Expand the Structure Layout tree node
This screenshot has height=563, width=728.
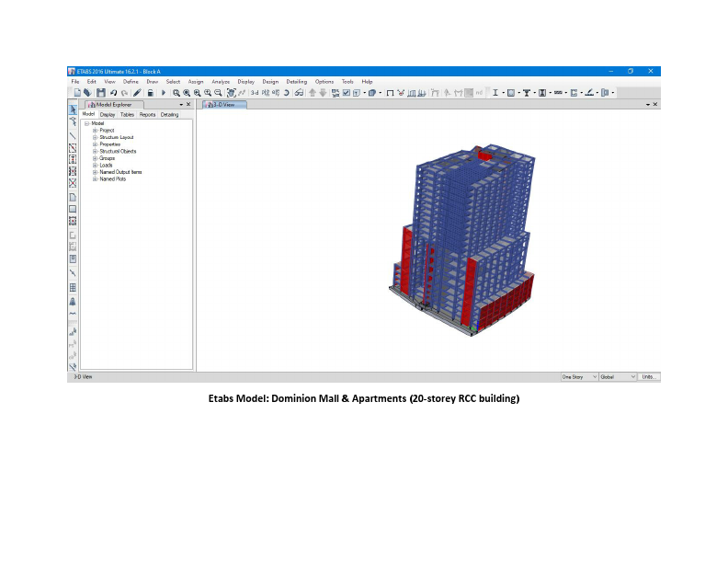pos(95,137)
